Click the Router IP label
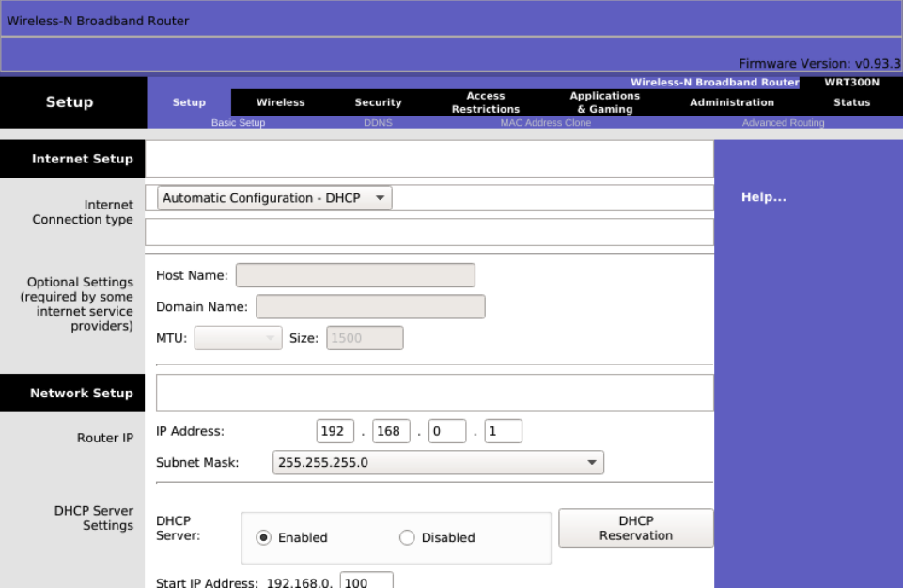The height and width of the screenshot is (588, 903). coord(105,439)
